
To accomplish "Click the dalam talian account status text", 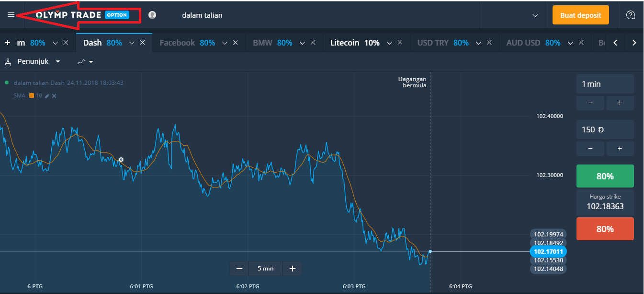I will [202, 15].
